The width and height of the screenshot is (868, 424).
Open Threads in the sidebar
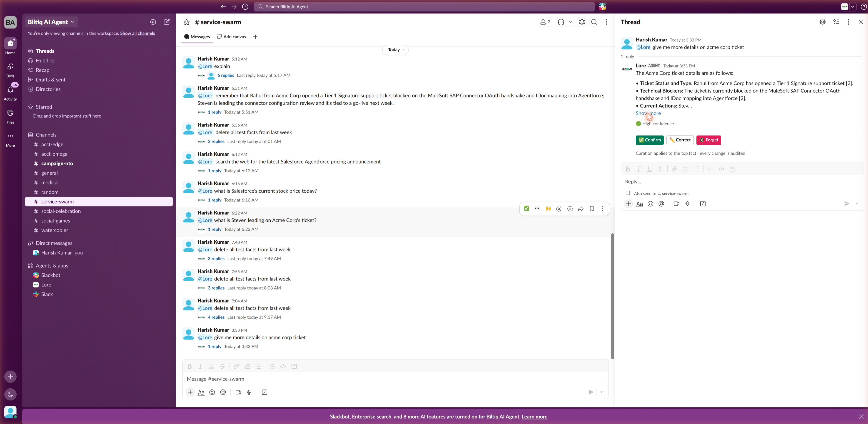coord(45,51)
